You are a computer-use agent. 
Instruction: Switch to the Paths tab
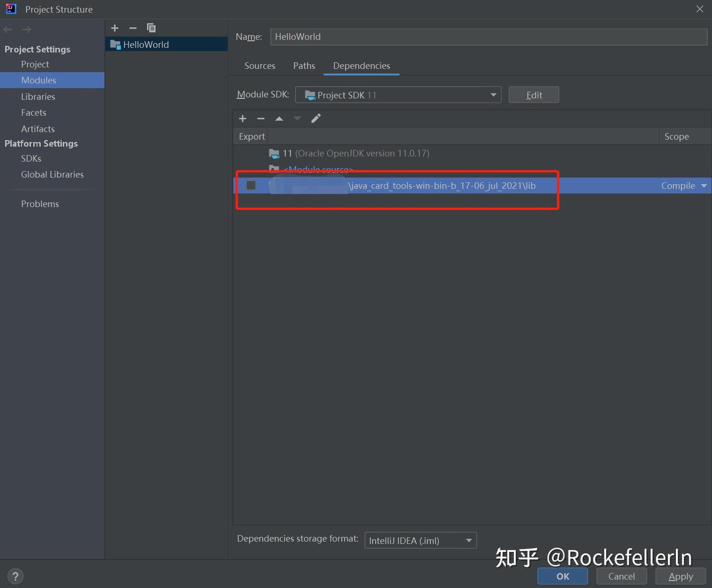[x=304, y=66]
